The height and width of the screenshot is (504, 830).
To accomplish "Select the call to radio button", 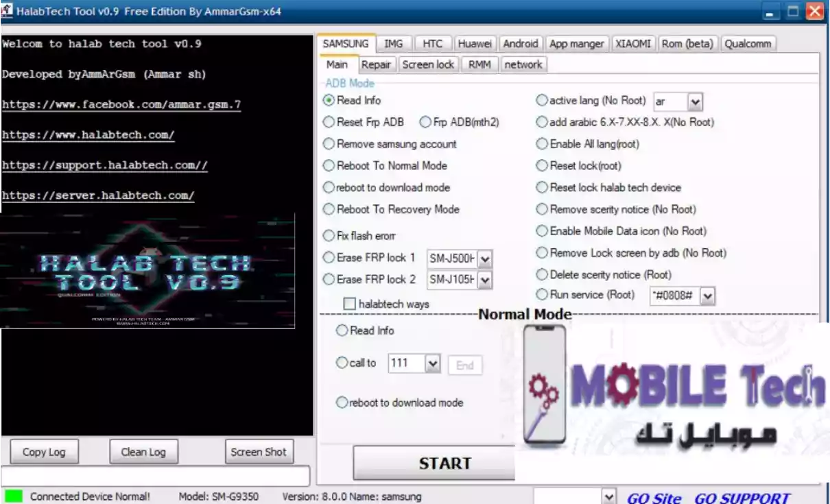I will 356,363.
